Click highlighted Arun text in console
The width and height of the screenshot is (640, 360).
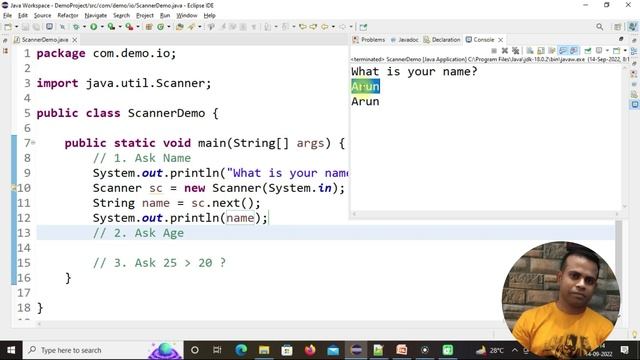(365, 87)
